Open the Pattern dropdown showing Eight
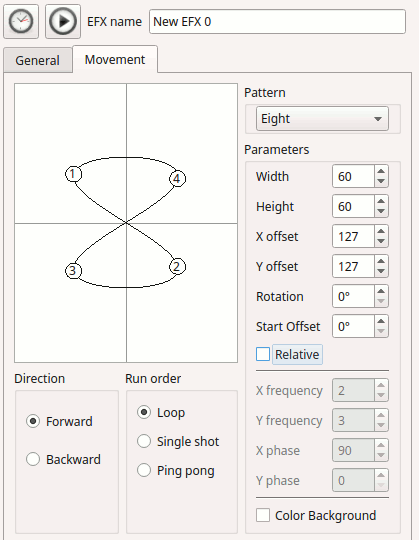 click(322, 118)
